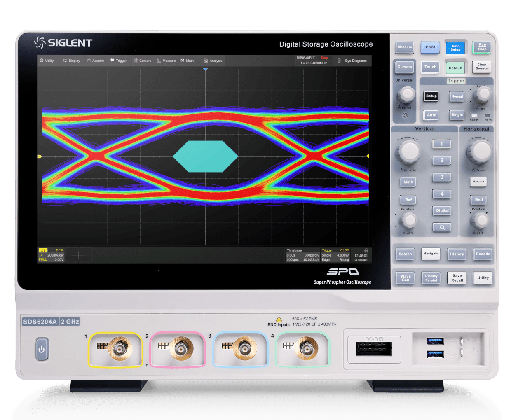Open the Trigger descriptor box showing 4.00mV
The height and width of the screenshot is (420, 511).
point(335,255)
